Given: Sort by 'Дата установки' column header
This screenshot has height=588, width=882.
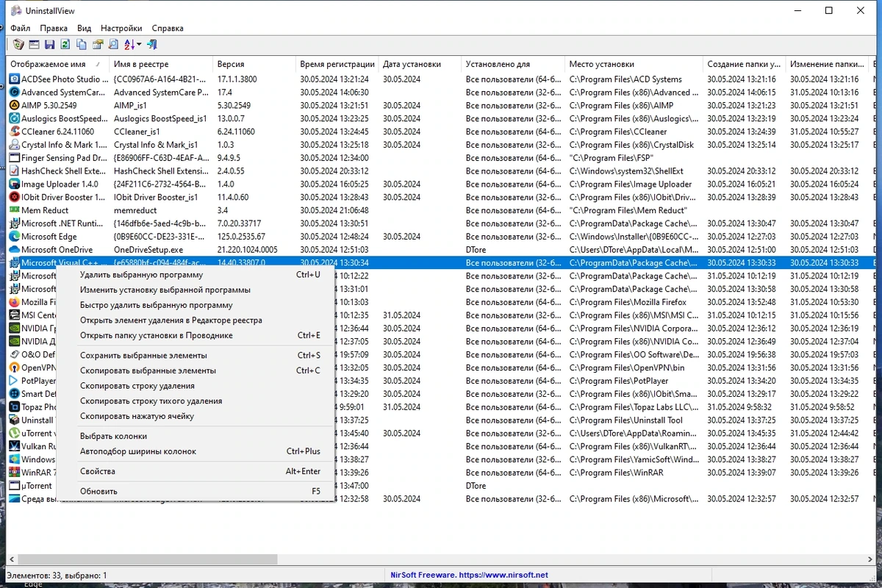Looking at the screenshot, I should tap(420, 64).
